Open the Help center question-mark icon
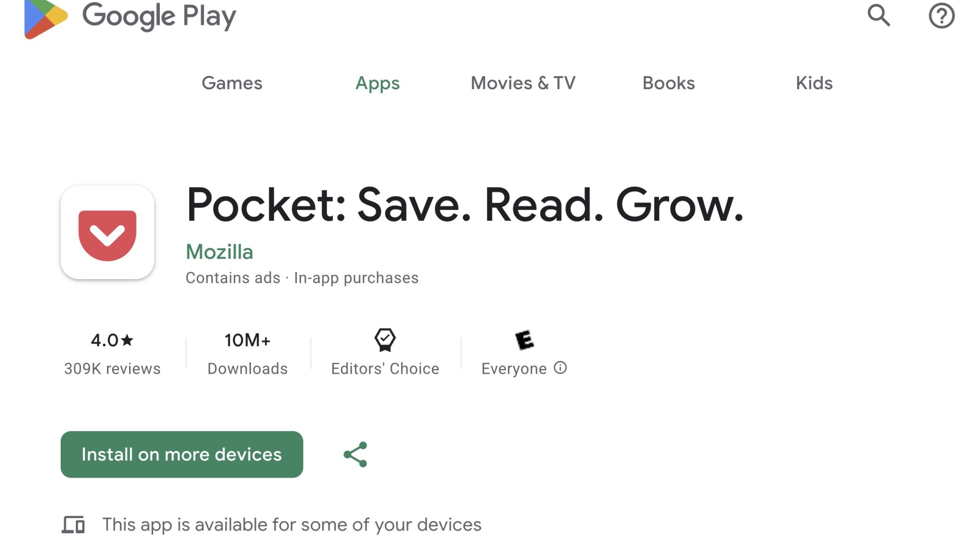 pyautogui.click(x=941, y=16)
